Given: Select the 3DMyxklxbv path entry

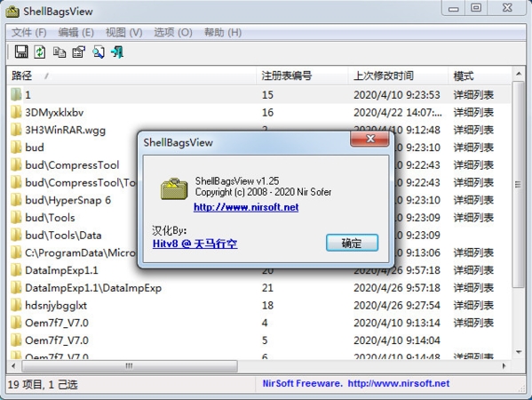Looking at the screenshot, I should 54,112.
